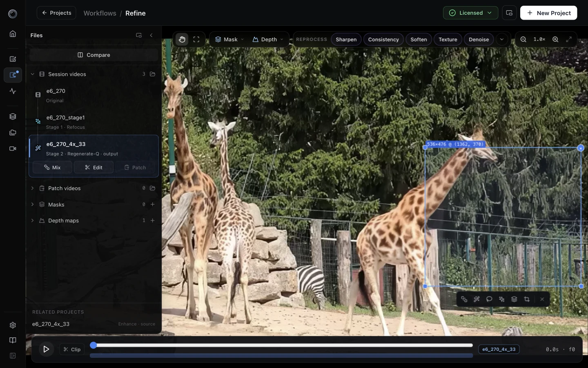The width and height of the screenshot is (588, 368).
Task: Activate the fit-to-screen frame icon
Action: point(196,39)
